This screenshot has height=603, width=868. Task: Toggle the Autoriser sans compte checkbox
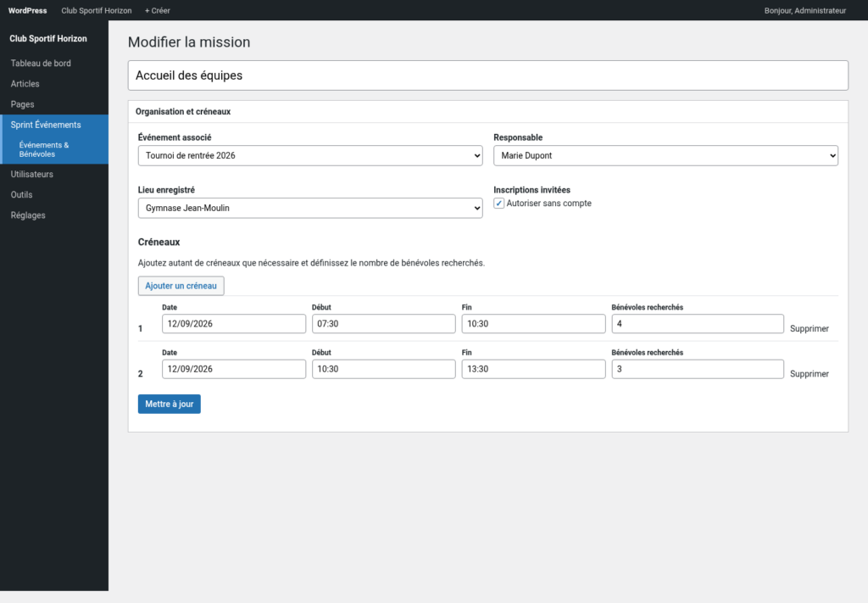click(x=498, y=204)
